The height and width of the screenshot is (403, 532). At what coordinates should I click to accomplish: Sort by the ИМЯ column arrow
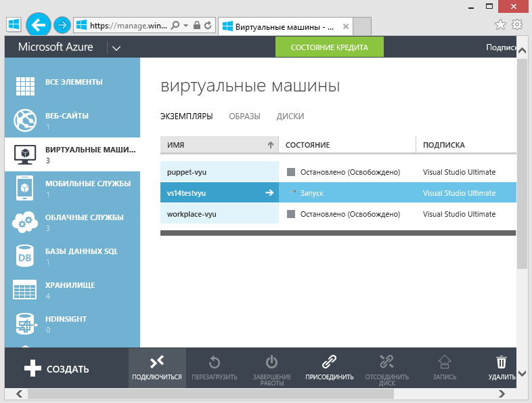point(271,145)
